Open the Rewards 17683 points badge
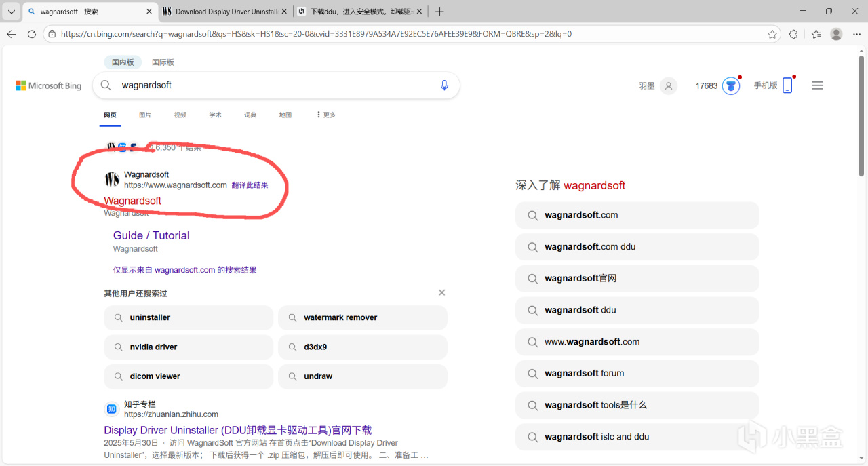Screen dimensions: 868x466 730,86
